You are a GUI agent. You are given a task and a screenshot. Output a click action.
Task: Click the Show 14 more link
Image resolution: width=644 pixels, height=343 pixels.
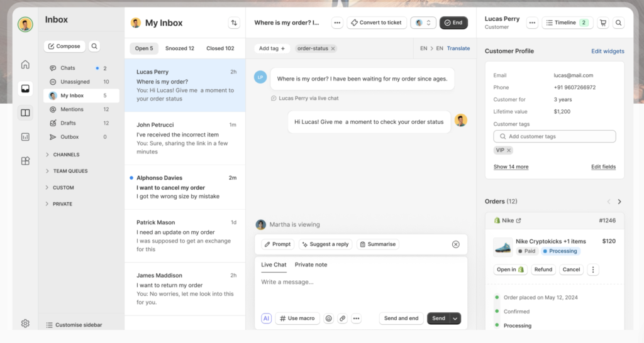click(x=511, y=166)
